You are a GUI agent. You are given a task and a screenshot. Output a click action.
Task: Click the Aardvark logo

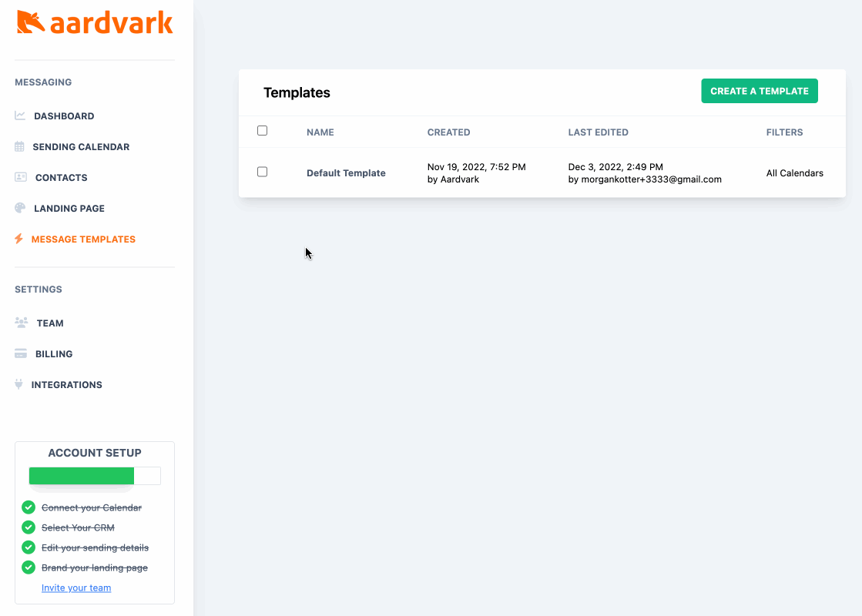pos(95,23)
